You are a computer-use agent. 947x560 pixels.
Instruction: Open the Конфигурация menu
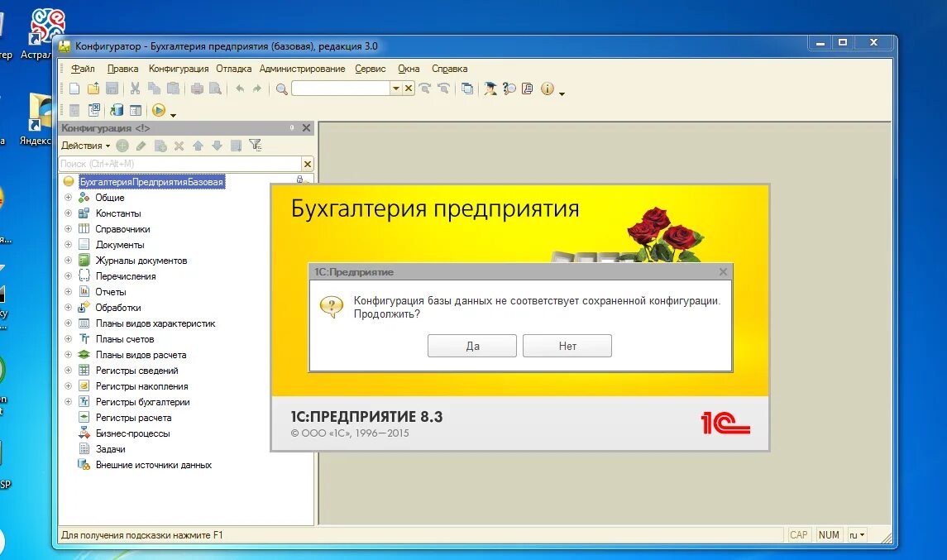click(x=179, y=69)
